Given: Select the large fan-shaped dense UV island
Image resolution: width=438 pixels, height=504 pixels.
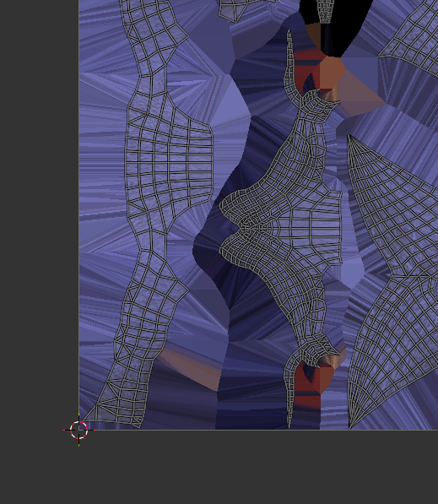Looking at the screenshot, I should point(393,281).
